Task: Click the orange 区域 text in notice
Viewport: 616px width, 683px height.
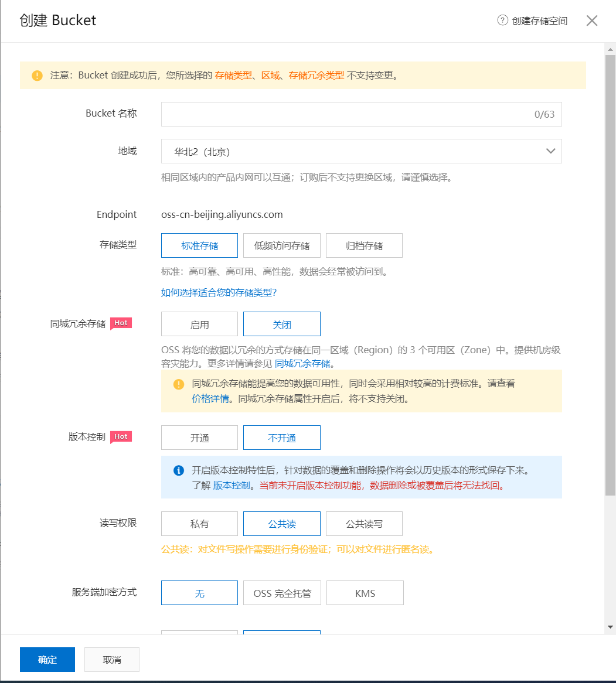Action: tap(270, 76)
